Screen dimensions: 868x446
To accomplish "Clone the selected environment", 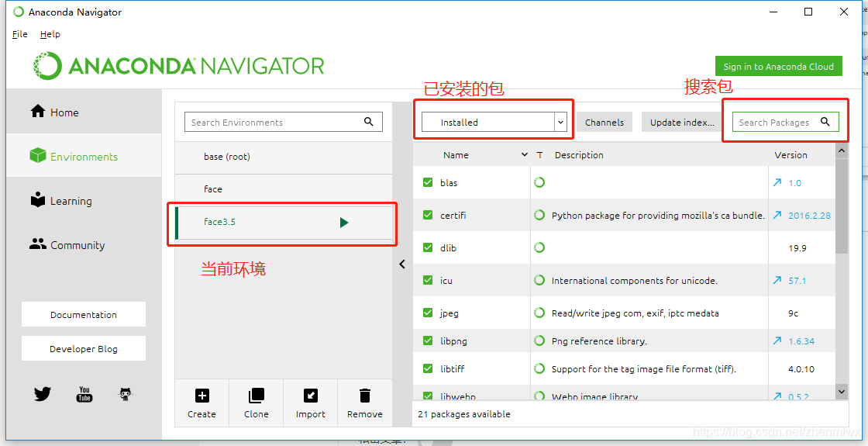I will coord(257,403).
